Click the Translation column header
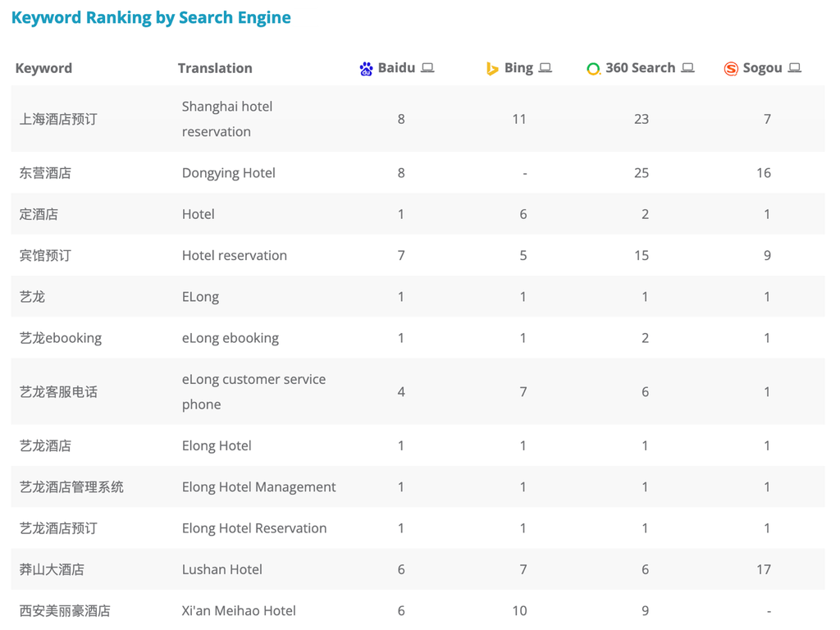This screenshot has height=630, width=840. click(215, 68)
